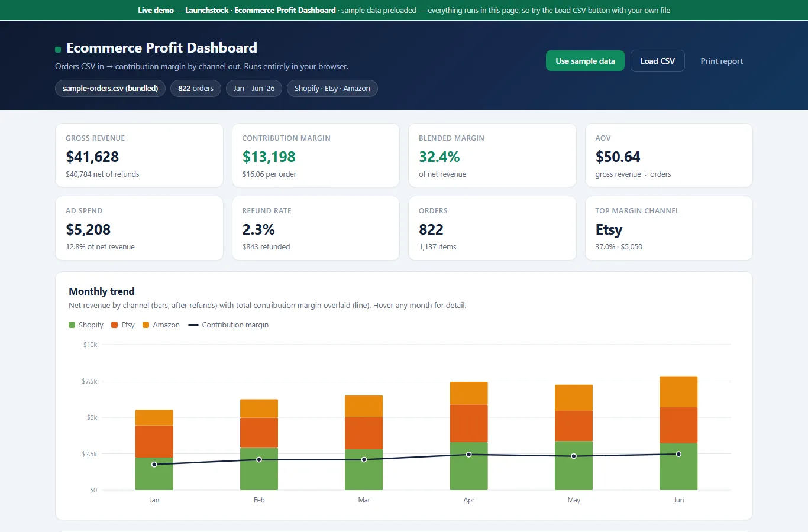This screenshot has width=808, height=532.
Task: Click the Contribution margin line legend marker
Action: point(193,325)
